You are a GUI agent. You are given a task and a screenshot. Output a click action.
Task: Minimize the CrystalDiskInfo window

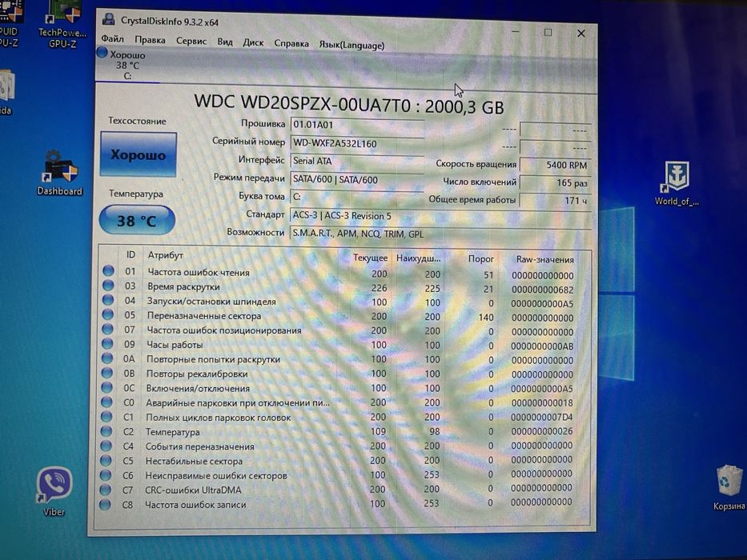516,31
